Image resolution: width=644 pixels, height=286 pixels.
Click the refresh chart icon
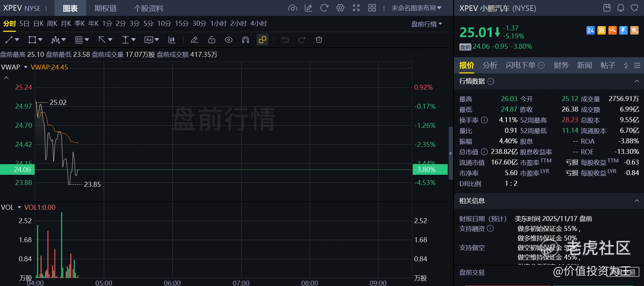coord(324,8)
